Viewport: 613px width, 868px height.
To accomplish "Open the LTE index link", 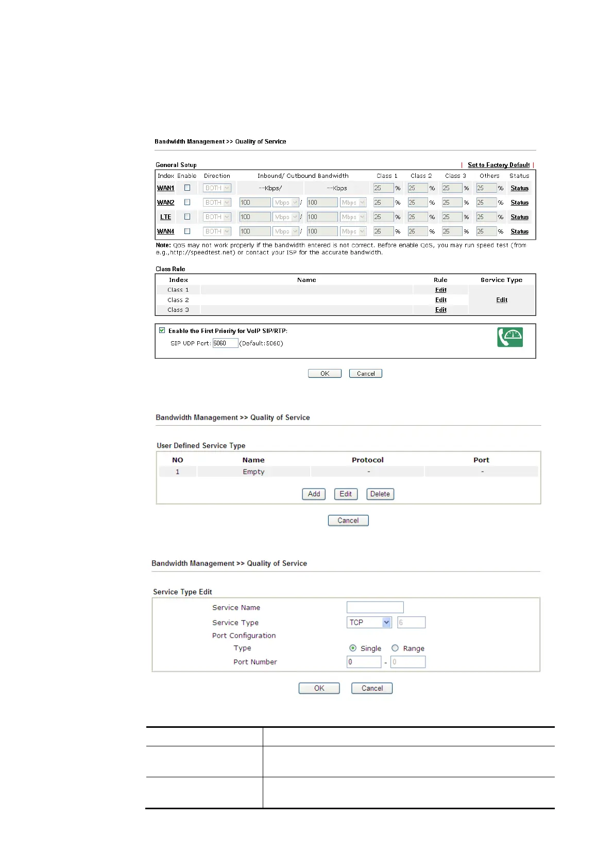I will [165, 217].
